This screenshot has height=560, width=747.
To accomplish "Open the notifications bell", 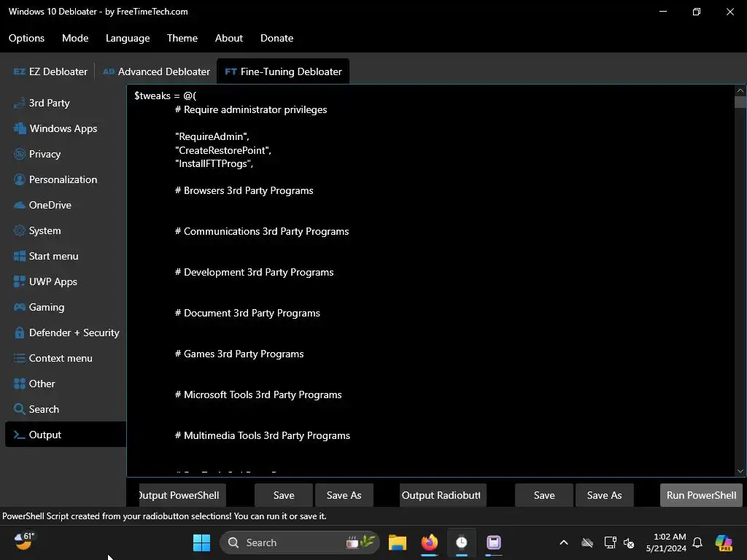I will point(697,542).
